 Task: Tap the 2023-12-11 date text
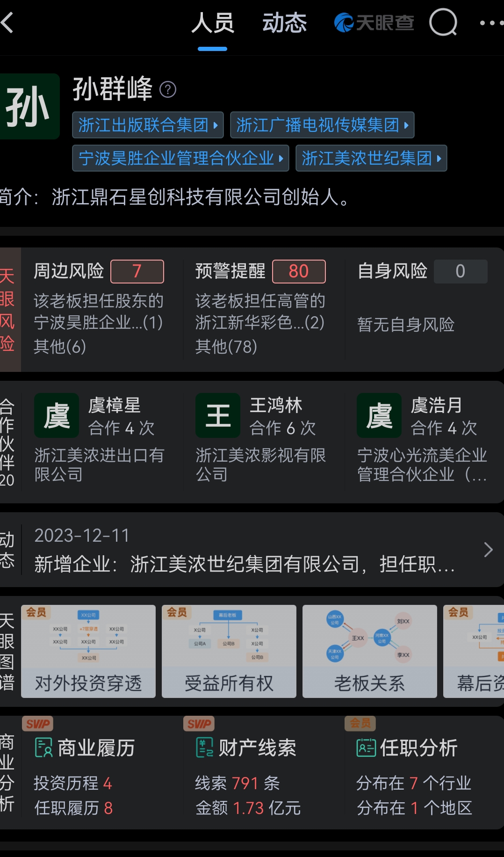82,536
